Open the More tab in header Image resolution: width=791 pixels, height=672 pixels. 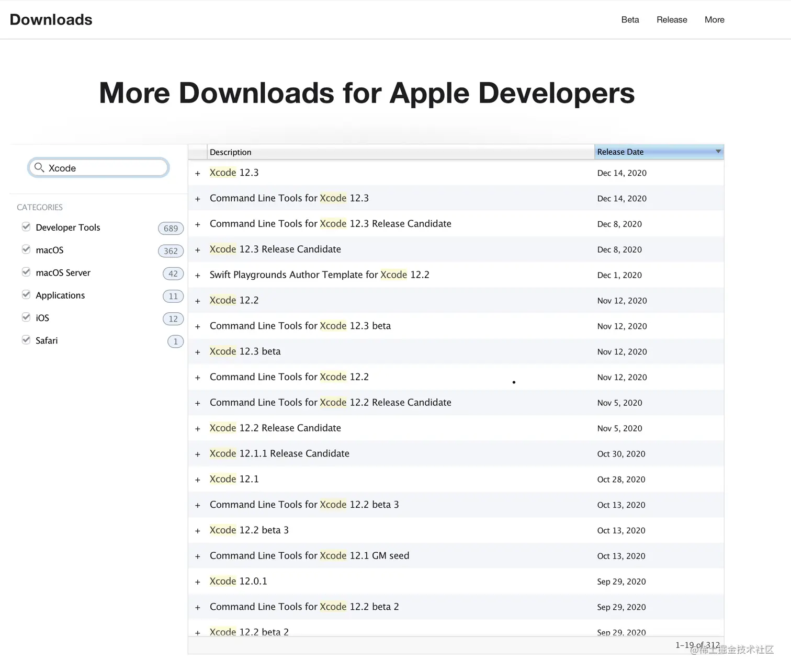(714, 20)
